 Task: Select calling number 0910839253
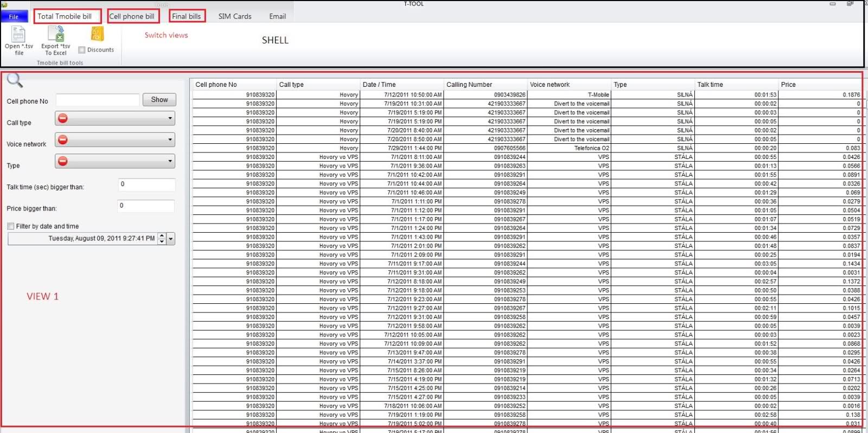pos(486,291)
